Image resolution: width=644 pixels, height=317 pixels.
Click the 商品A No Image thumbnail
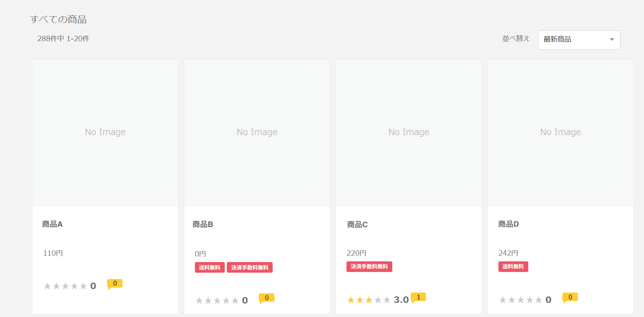tap(105, 133)
